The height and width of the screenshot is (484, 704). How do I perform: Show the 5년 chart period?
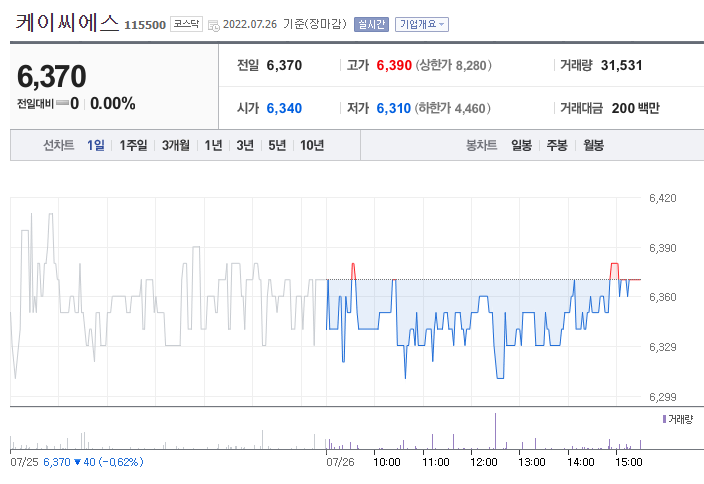tap(277, 145)
